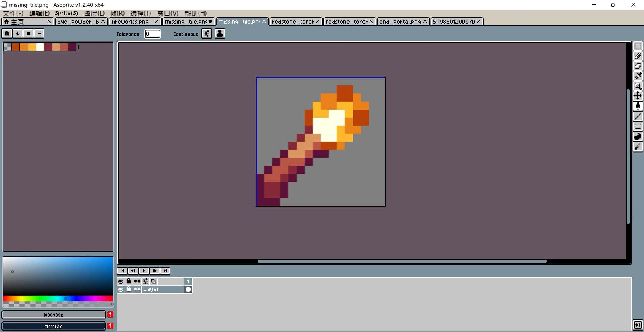Click the timeline settings icon in the header
The image size is (644, 332).
pos(145,281)
